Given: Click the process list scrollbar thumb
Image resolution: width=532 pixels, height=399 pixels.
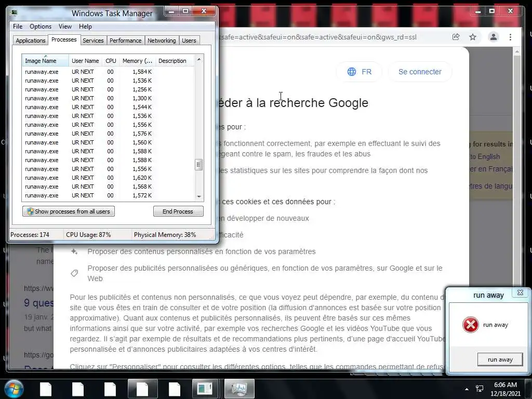Looking at the screenshot, I should pos(199,165).
